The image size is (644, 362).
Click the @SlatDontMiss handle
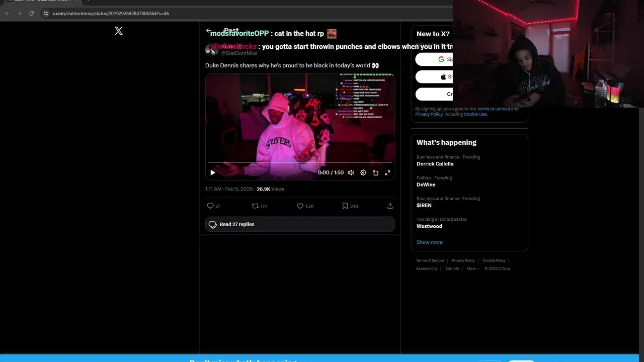click(x=239, y=53)
